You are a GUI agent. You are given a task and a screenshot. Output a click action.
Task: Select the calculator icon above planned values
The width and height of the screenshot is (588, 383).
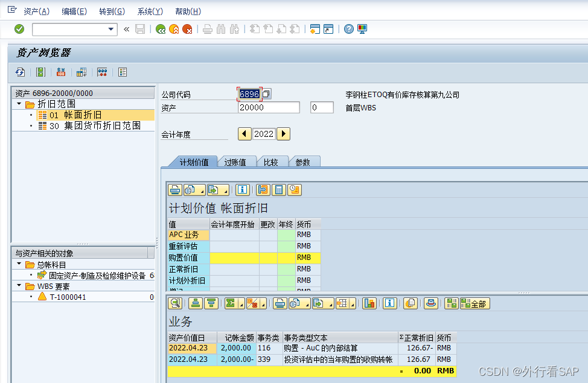278,189
